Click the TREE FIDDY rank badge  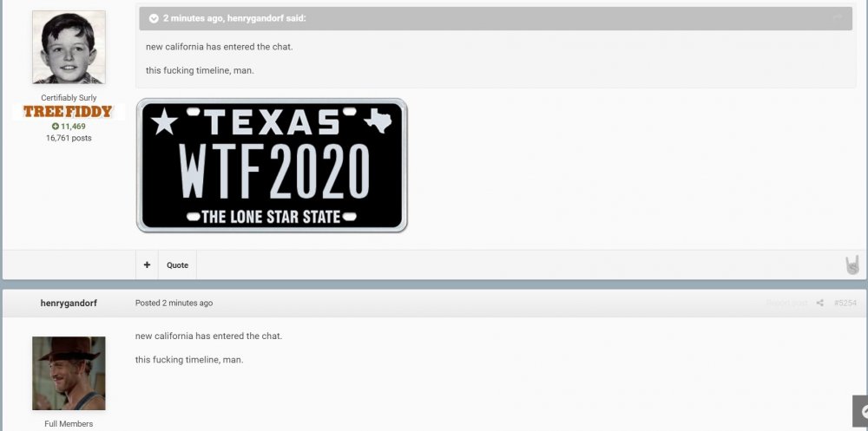[68, 112]
